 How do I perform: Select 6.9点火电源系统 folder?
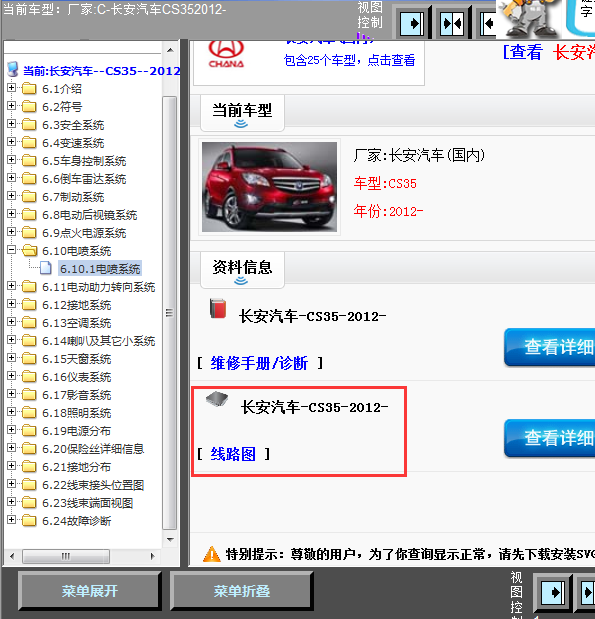(x=84, y=233)
